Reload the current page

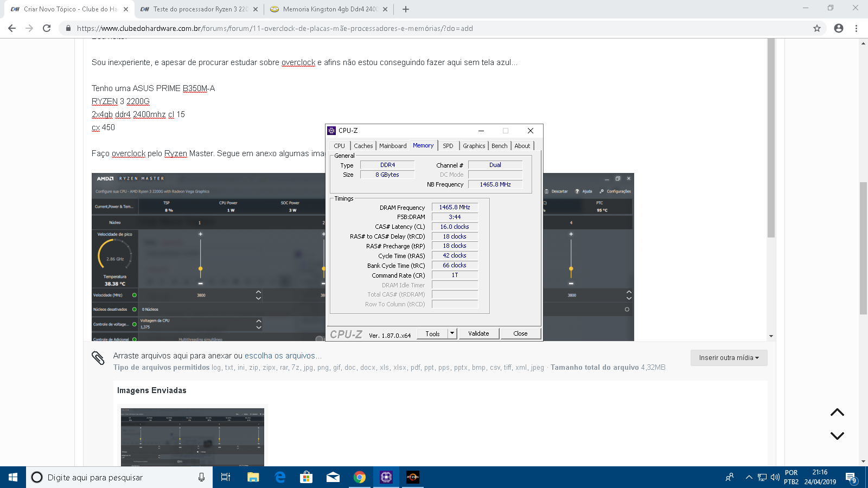47,28
